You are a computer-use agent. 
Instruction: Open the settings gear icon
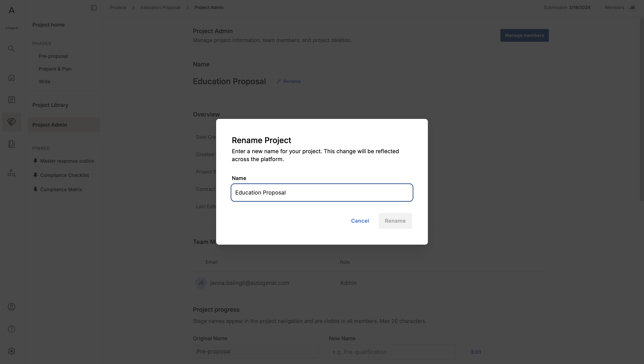[11, 351]
